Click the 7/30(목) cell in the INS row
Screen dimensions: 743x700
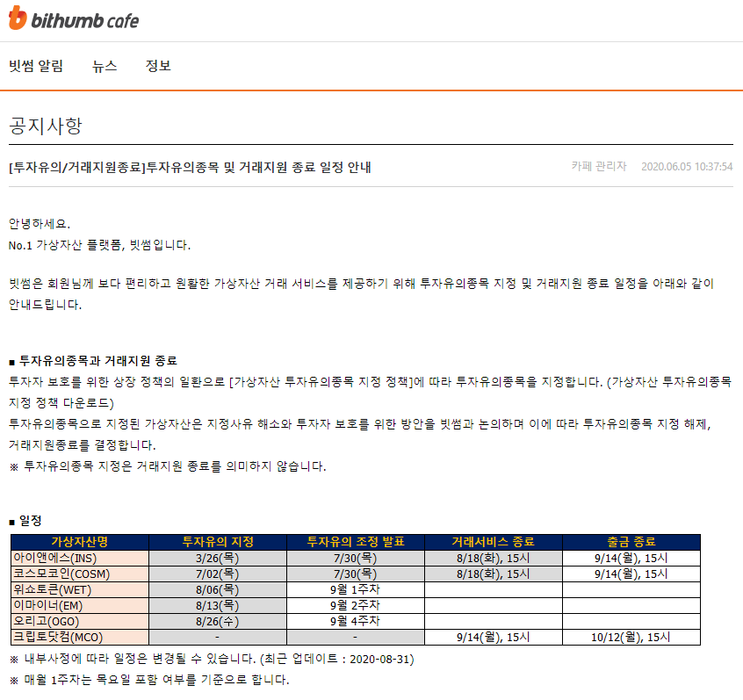[x=356, y=559]
